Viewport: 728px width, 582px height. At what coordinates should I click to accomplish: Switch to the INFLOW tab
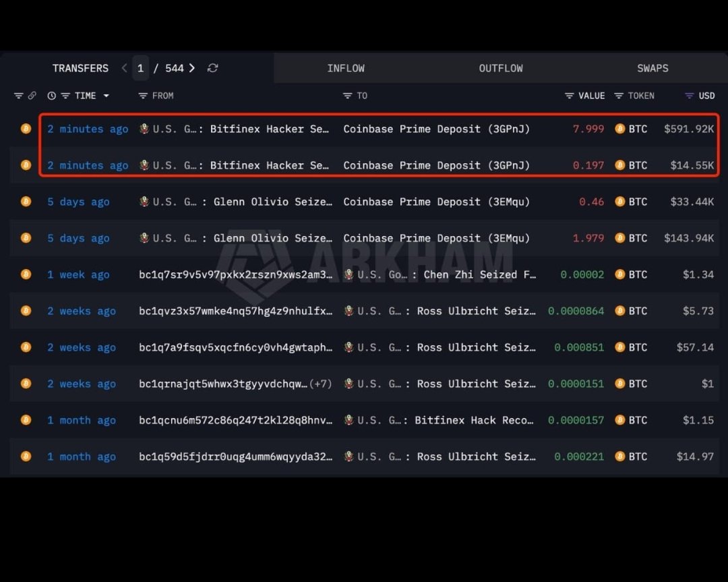(346, 68)
